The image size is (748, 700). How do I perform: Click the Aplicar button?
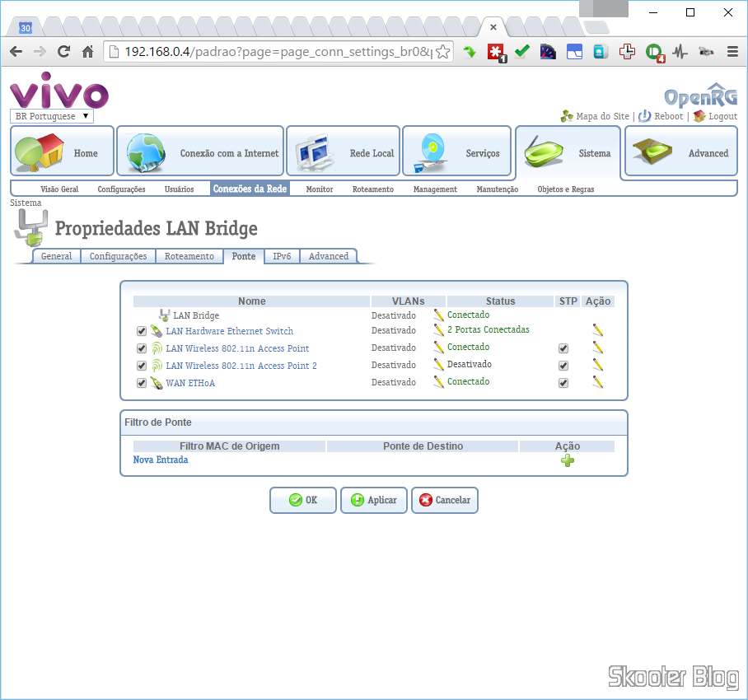[373, 500]
